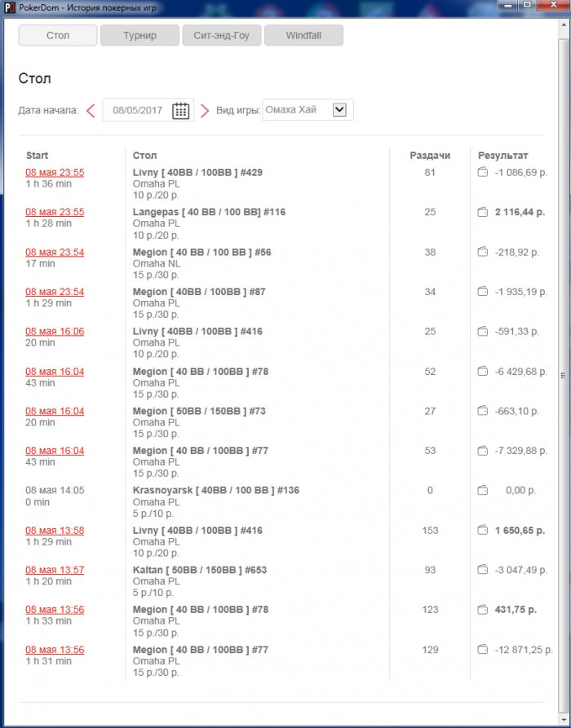Screen dimensions: 571x728
Task: Switch to the Стол tab
Action: click(x=57, y=36)
